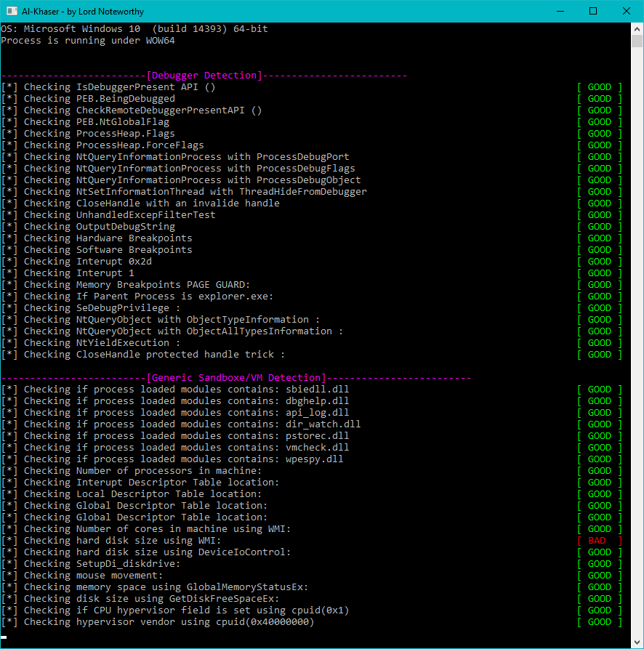Click 'Process is running under WOW64' line
The height and width of the screenshot is (649, 644).
point(88,40)
